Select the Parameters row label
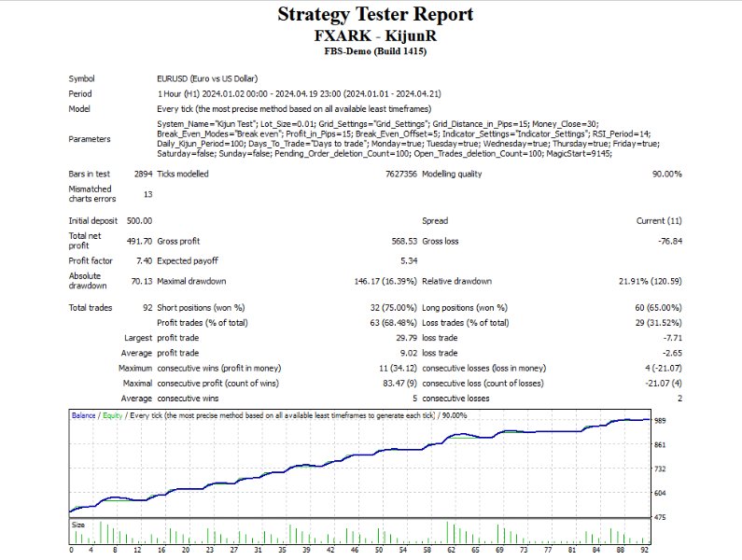 click(89, 139)
